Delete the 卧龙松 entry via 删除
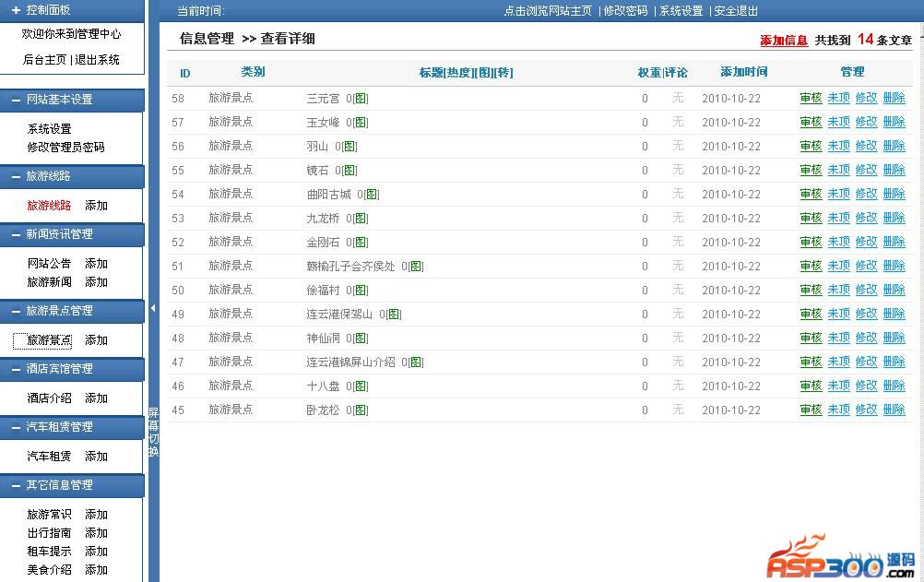 pyautogui.click(x=894, y=410)
